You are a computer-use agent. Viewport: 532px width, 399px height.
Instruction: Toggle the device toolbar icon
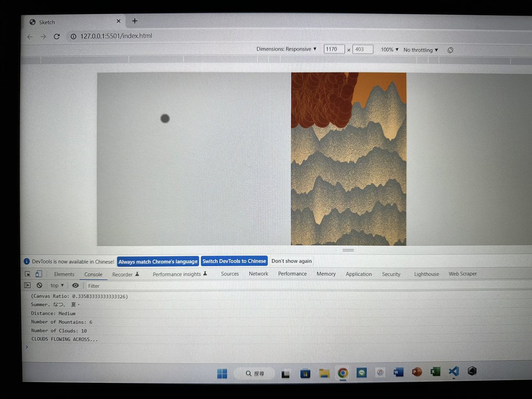pyautogui.click(x=39, y=274)
